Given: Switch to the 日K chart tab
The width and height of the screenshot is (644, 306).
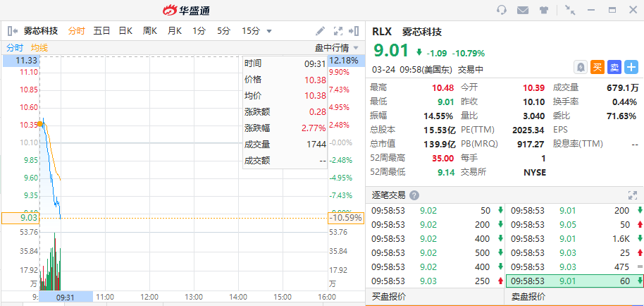Looking at the screenshot, I should coord(125,31).
